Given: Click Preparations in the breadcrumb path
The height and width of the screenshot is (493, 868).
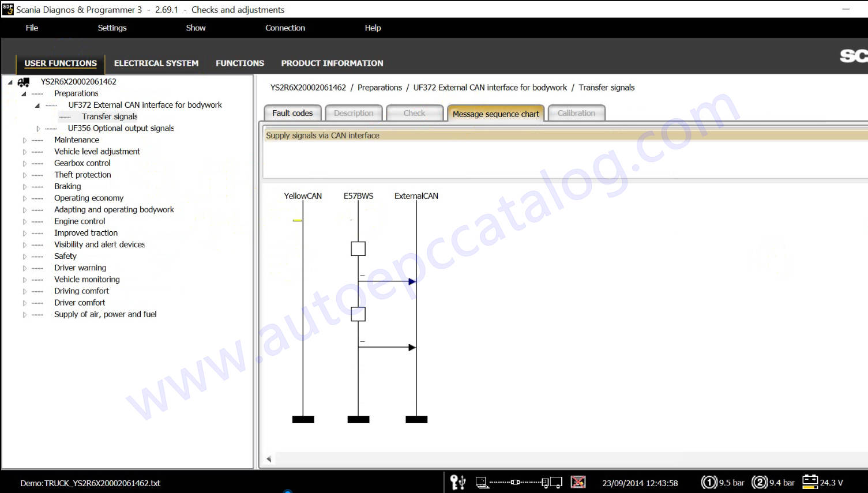Looking at the screenshot, I should (x=379, y=88).
